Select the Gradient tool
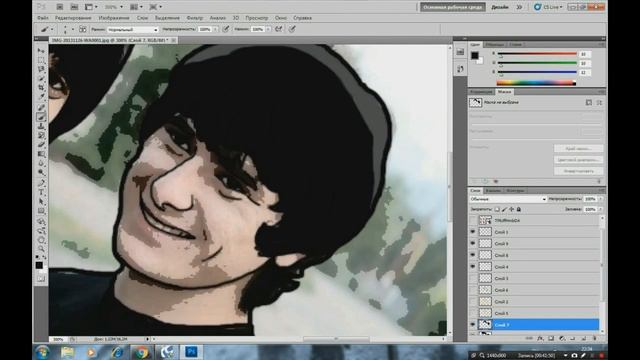Image resolution: width=640 pixels, height=360 pixels. [x=41, y=154]
